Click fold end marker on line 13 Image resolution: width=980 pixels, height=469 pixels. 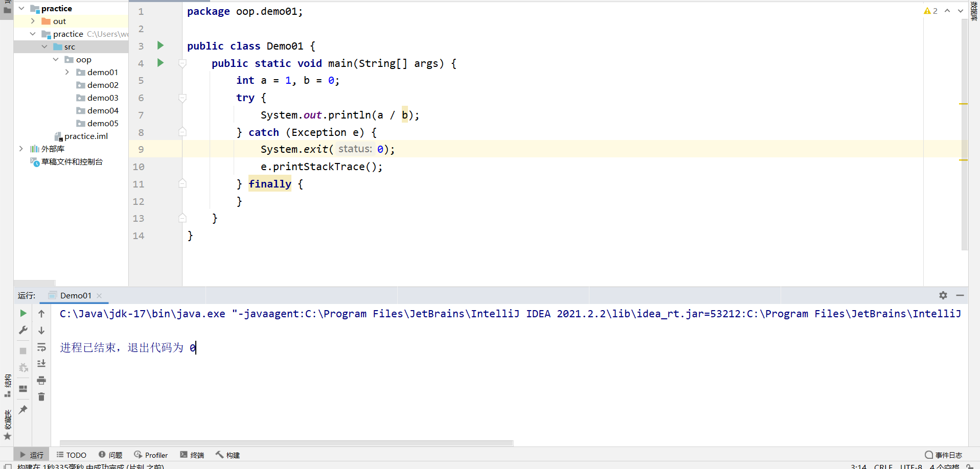tap(183, 218)
